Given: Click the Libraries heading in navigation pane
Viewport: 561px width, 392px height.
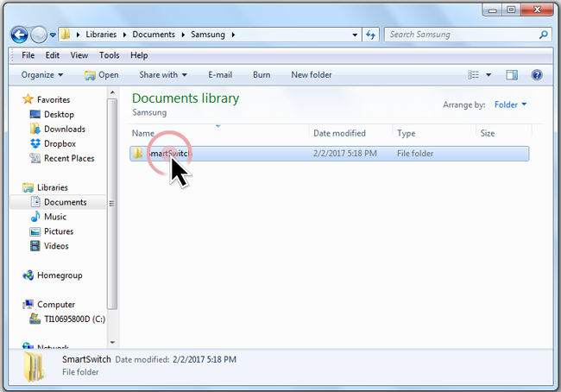Looking at the screenshot, I should [53, 187].
